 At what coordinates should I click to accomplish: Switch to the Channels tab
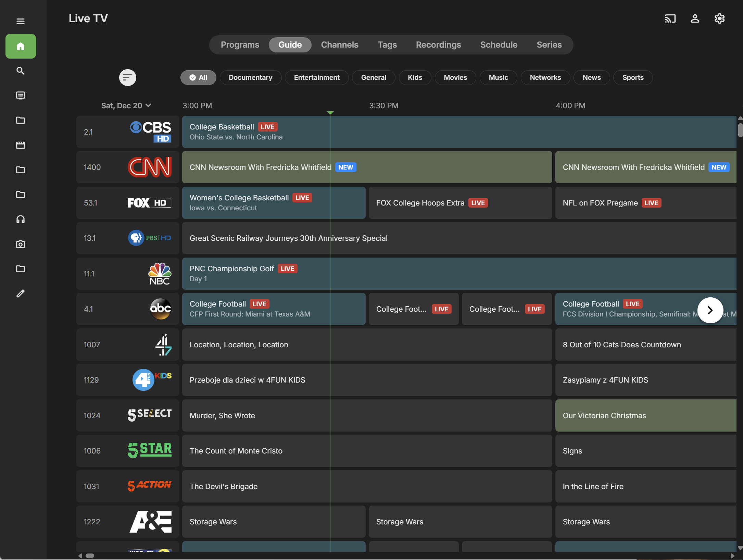[339, 45]
